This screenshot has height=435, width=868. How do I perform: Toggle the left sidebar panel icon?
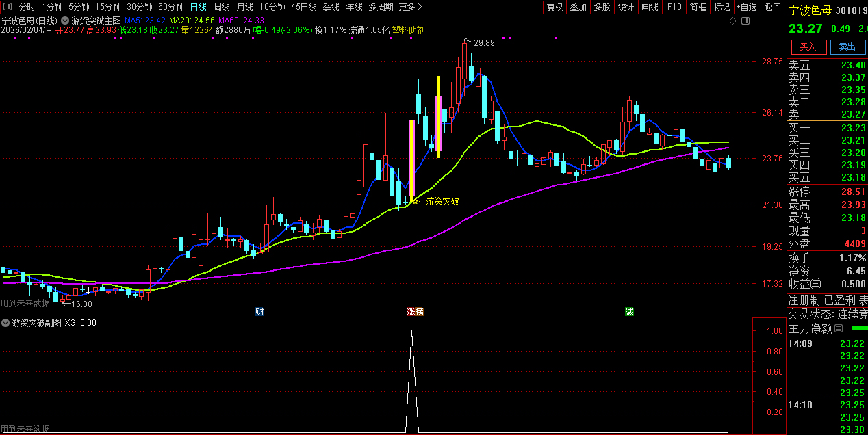coord(8,7)
